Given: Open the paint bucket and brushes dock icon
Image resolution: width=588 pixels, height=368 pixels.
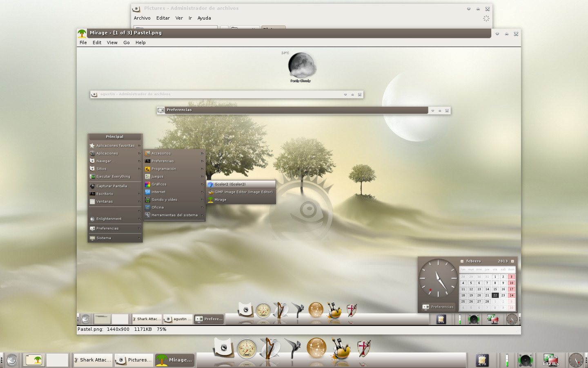Looking at the screenshot, I should point(340,349).
